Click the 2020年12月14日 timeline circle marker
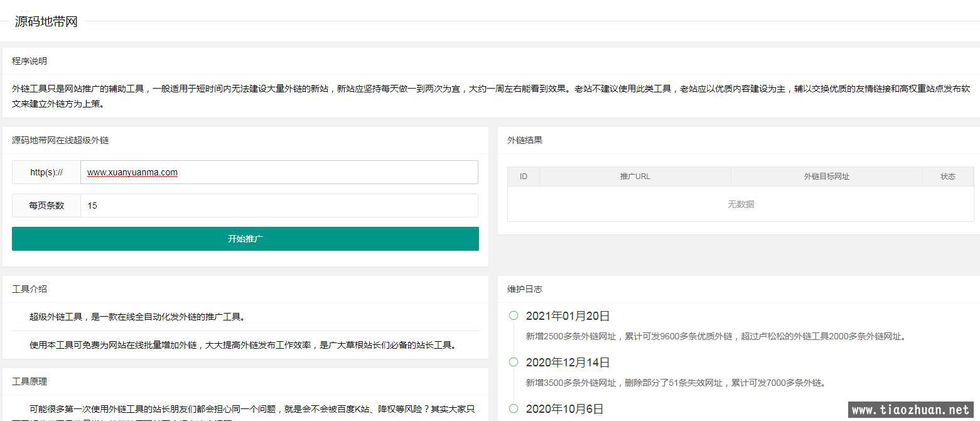Image resolution: width=980 pixels, height=421 pixels. tap(514, 362)
